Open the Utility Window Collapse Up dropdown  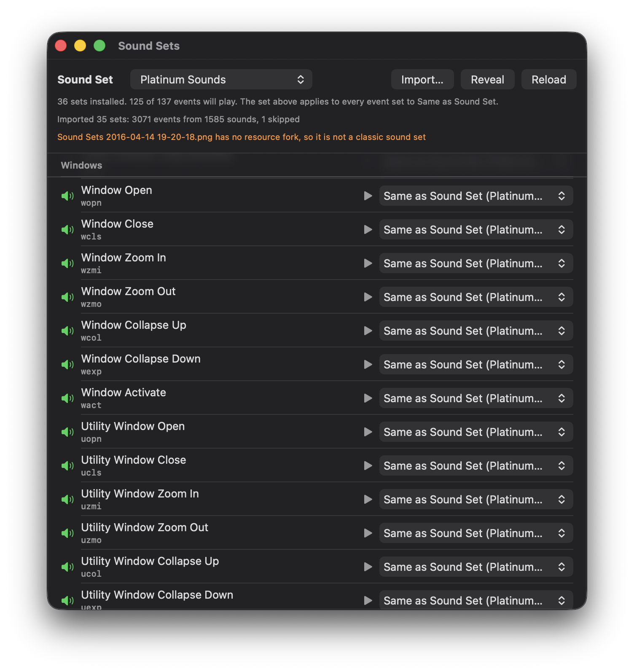pyautogui.click(x=476, y=567)
